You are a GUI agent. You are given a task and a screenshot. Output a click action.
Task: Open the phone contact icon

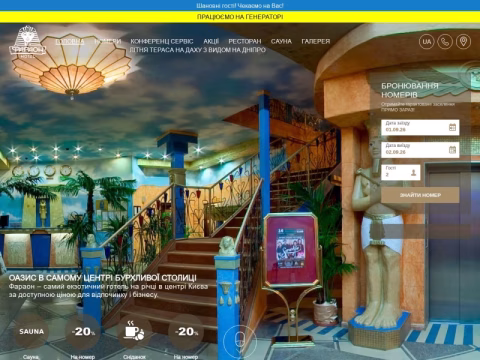point(445,42)
